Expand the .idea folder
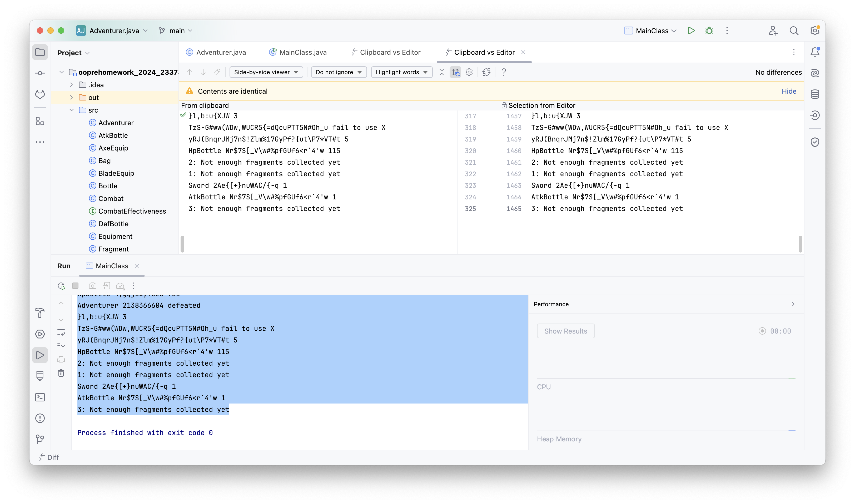Screen dimensions: 855x504 click(71, 84)
